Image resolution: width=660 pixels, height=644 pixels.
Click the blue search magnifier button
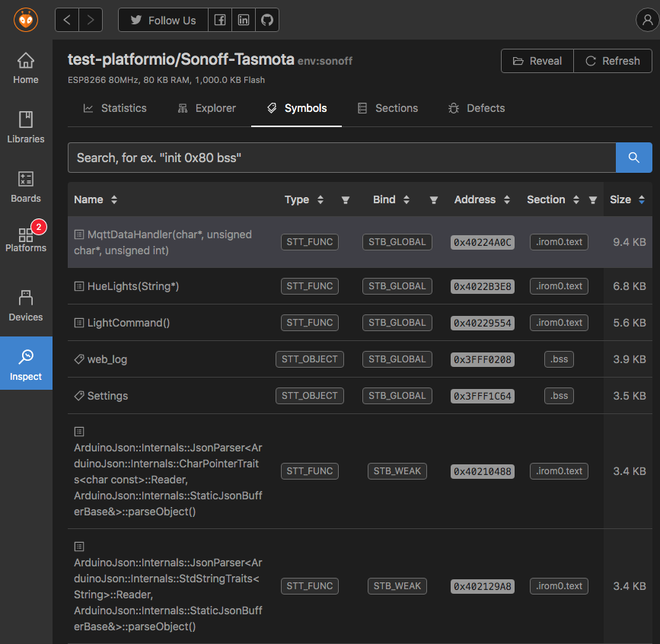click(x=634, y=158)
